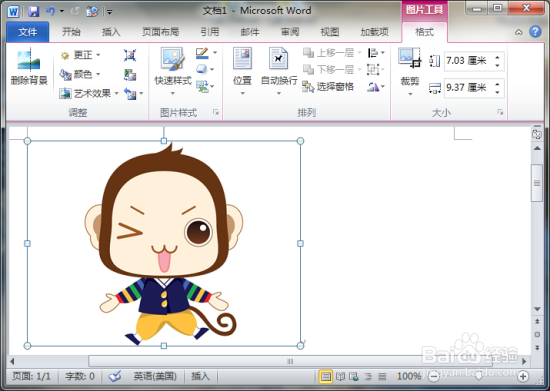Click the Rotate objects icon
Screen dimensions: 550x391
(373, 87)
